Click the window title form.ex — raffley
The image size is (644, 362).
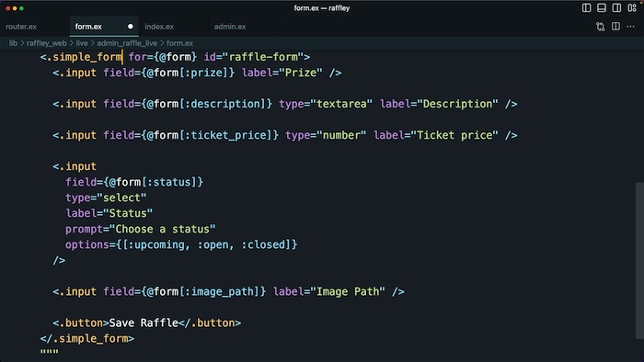pyautogui.click(x=322, y=7)
